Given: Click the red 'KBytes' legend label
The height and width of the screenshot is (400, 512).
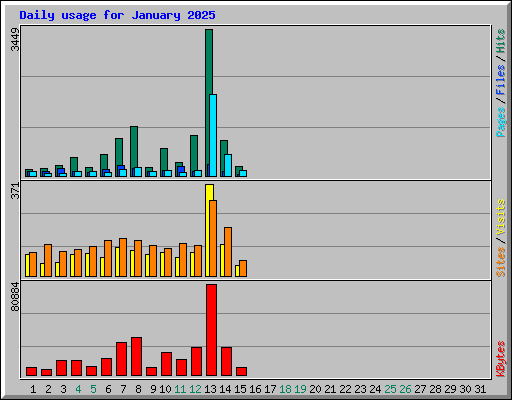Looking at the screenshot, I should 500,359.
